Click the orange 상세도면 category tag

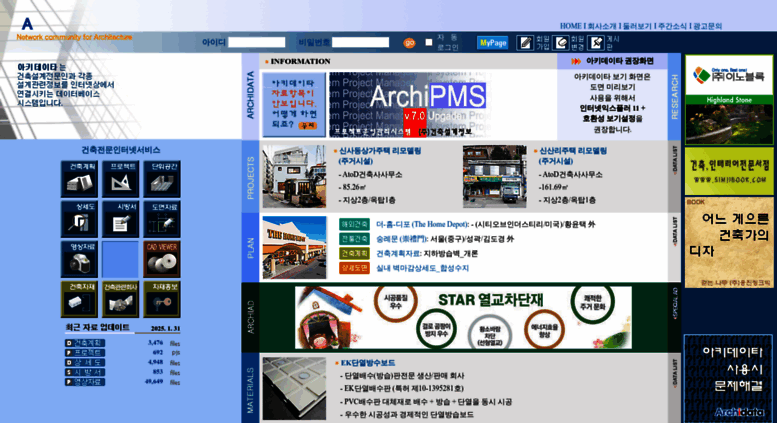pos(354,268)
